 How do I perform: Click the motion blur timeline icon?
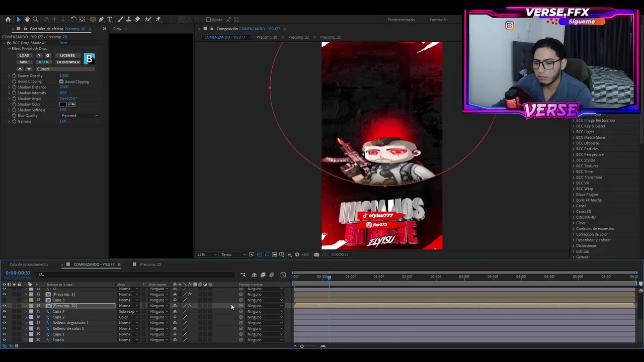coord(272,275)
